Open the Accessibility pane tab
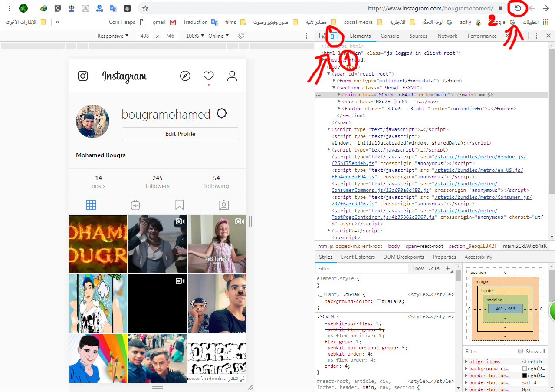555x392 pixels. click(478, 257)
